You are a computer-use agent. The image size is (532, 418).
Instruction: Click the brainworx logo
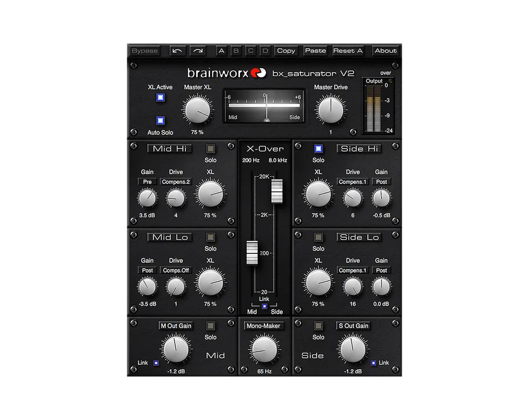(x=227, y=73)
